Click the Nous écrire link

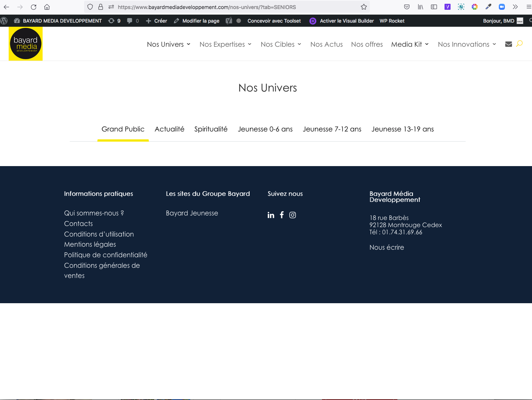(387, 247)
